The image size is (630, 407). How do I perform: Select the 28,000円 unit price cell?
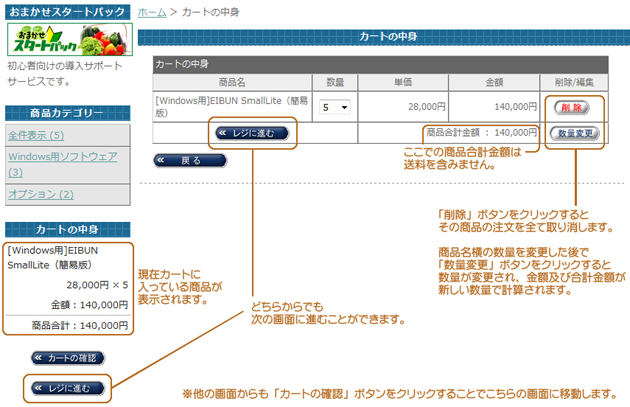(x=403, y=107)
